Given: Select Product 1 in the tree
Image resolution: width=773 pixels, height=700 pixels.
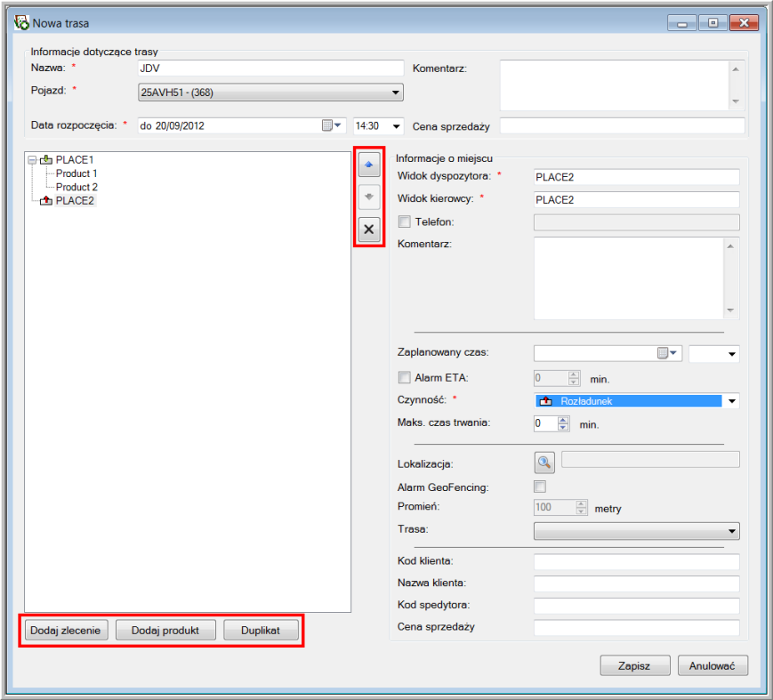Looking at the screenshot, I should pos(76,173).
